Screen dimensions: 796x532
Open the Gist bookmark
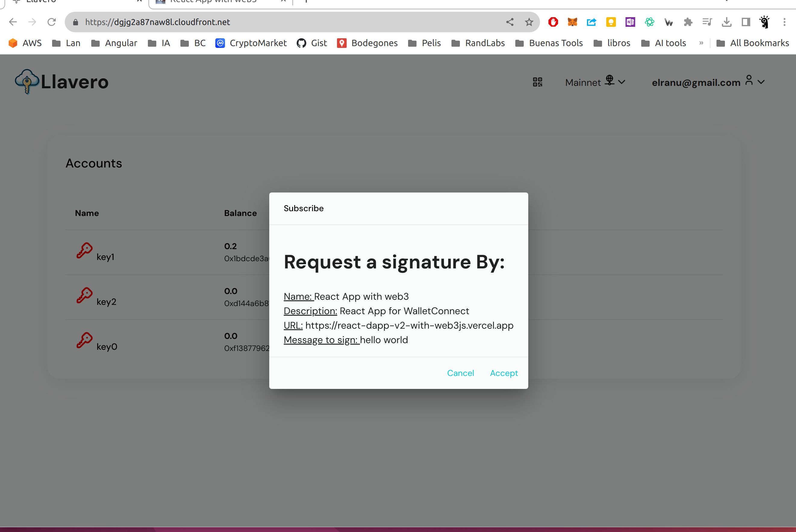click(312, 43)
